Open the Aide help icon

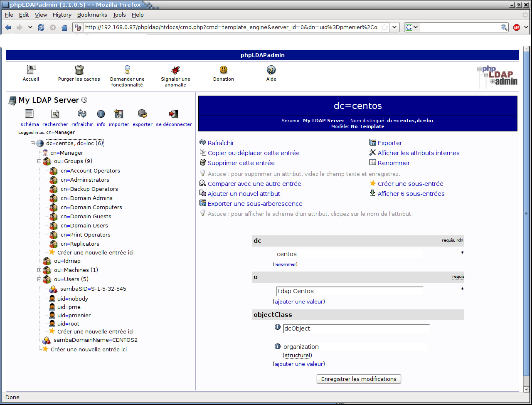click(x=271, y=70)
